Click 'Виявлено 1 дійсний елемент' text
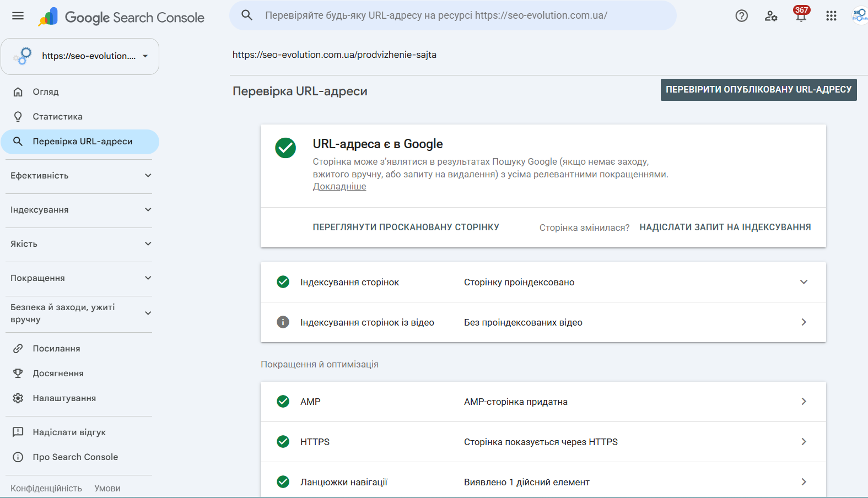This screenshot has width=868, height=498. pyautogui.click(x=527, y=482)
